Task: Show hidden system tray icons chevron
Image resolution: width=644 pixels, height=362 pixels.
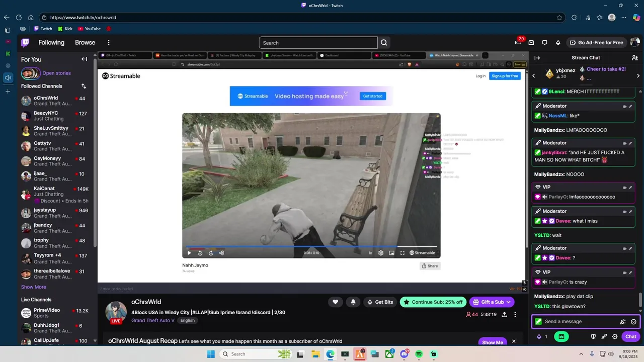Action: [x=581, y=354]
